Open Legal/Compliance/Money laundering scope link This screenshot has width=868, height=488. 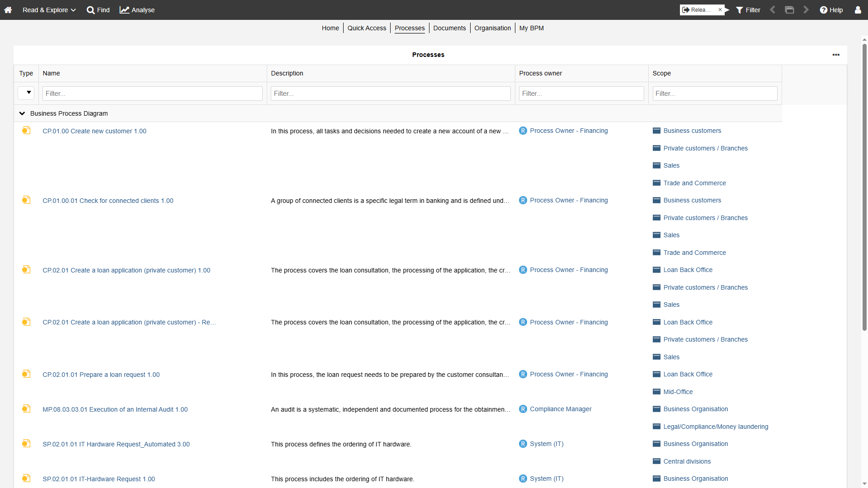716,427
